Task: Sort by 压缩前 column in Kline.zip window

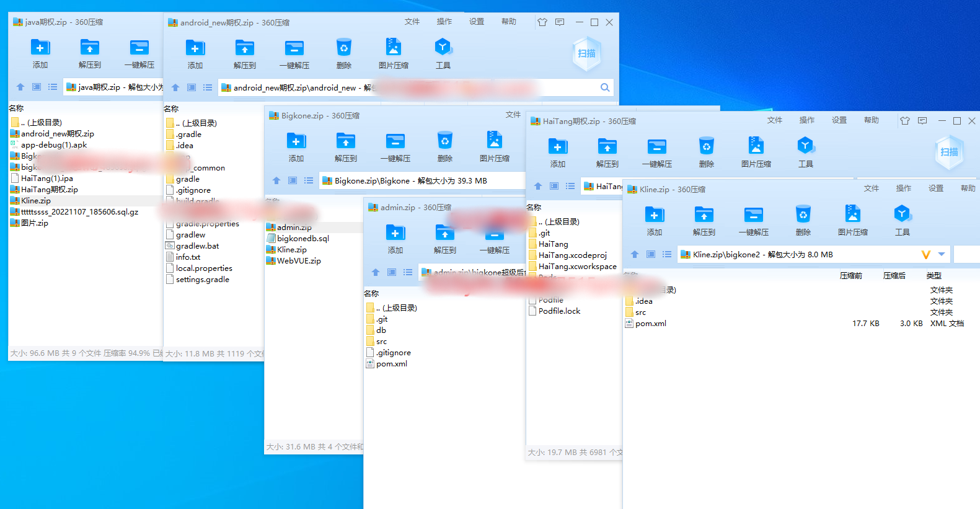Action: (x=850, y=276)
